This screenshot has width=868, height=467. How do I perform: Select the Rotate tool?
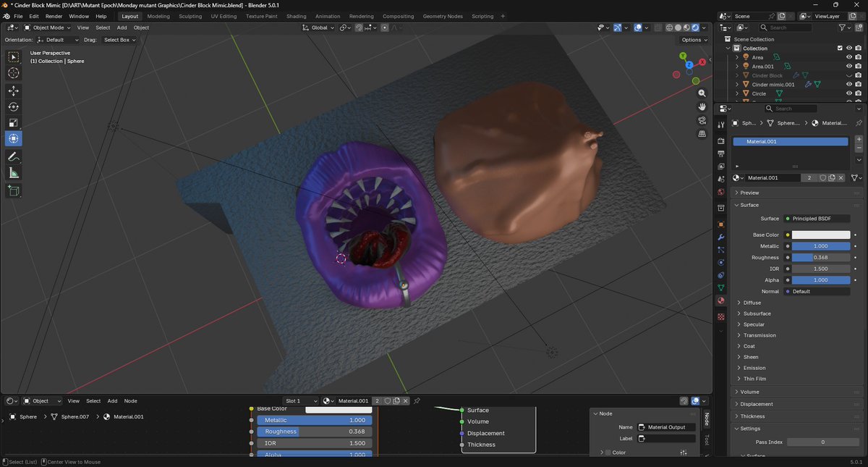tap(14, 106)
